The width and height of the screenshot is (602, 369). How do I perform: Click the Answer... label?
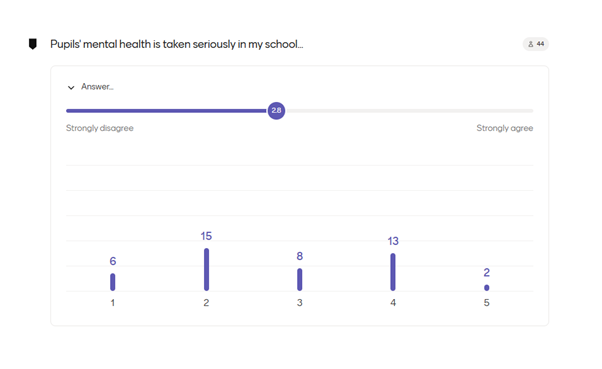coord(97,87)
